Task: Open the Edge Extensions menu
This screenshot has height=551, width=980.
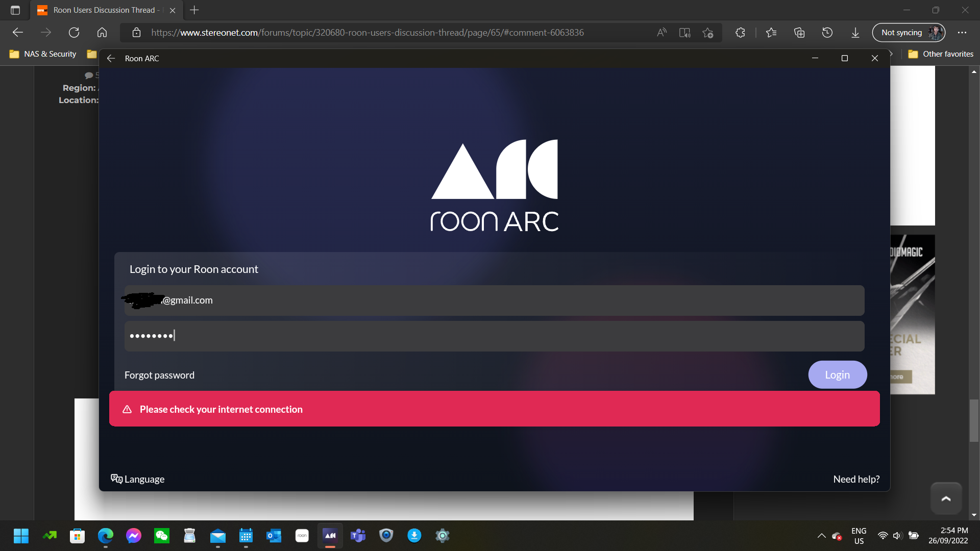Action: [x=740, y=33]
